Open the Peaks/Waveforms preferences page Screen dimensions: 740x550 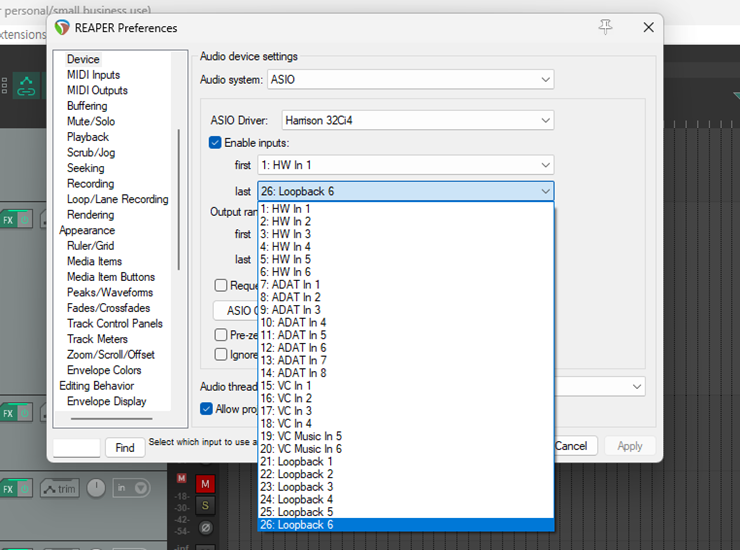point(110,293)
